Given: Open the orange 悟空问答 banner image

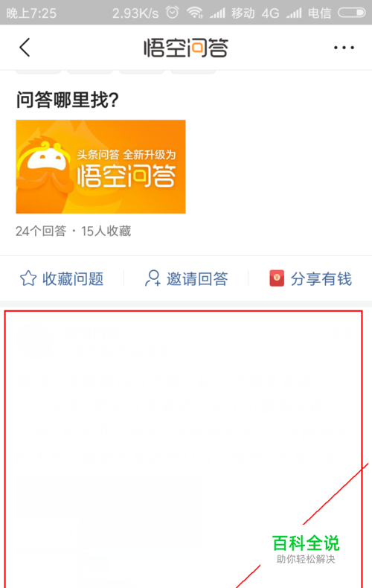Looking at the screenshot, I should [x=100, y=167].
